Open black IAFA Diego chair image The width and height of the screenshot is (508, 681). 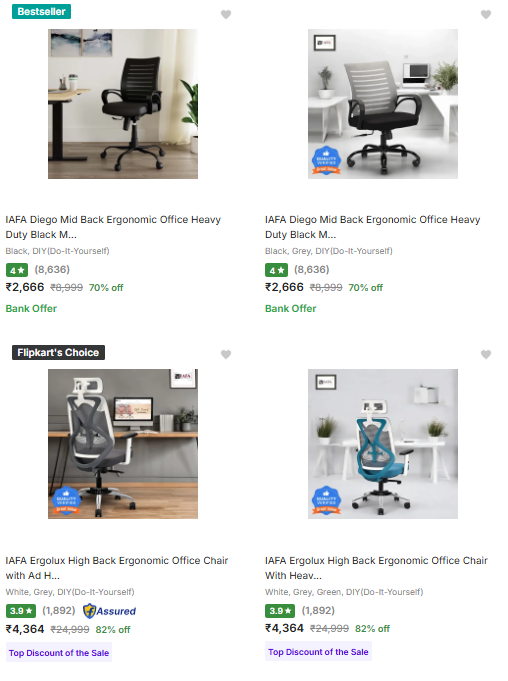123,104
